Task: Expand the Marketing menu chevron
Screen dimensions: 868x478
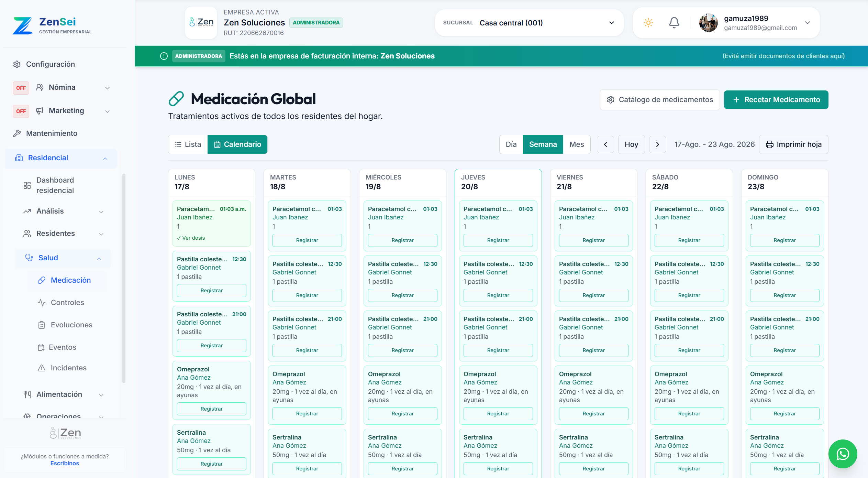Action: 107,111
